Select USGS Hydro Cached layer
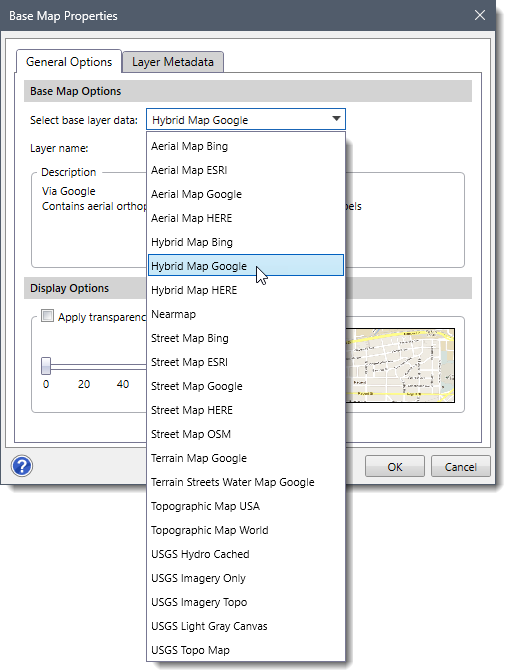The height and width of the screenshot is (670, 506). [x=246, y=554]
